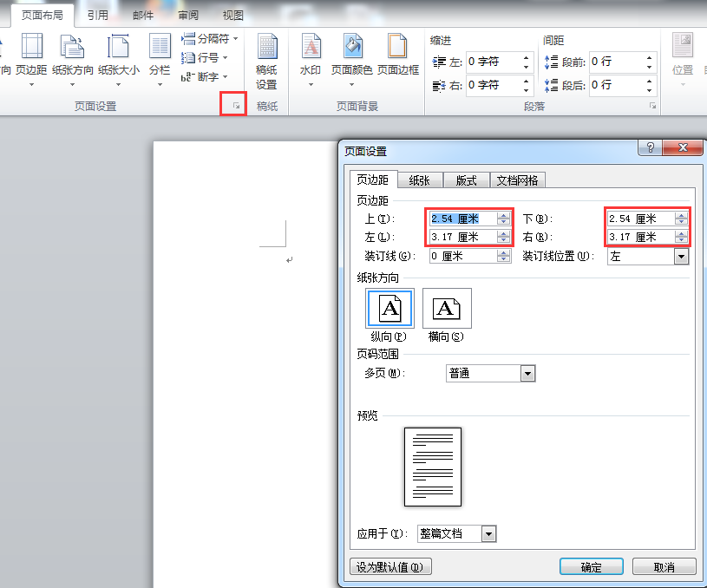Select the 文档网格 tab in dialog

[x=517, y=180]
